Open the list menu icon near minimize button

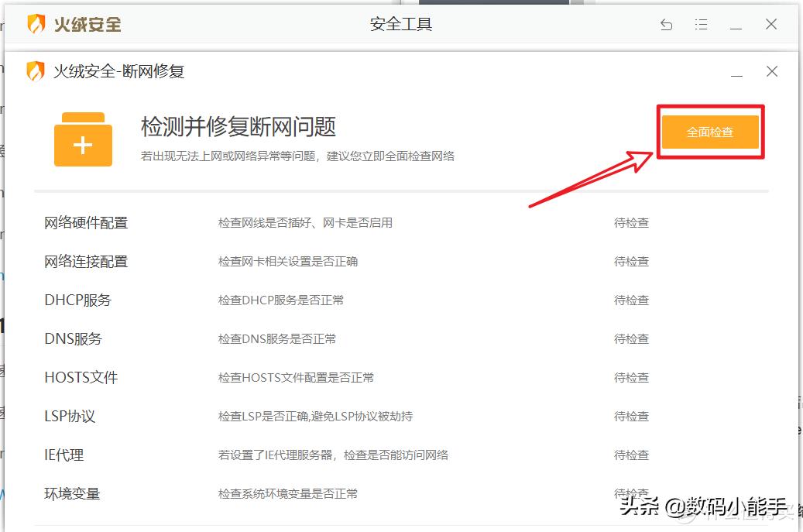[701, 24]
